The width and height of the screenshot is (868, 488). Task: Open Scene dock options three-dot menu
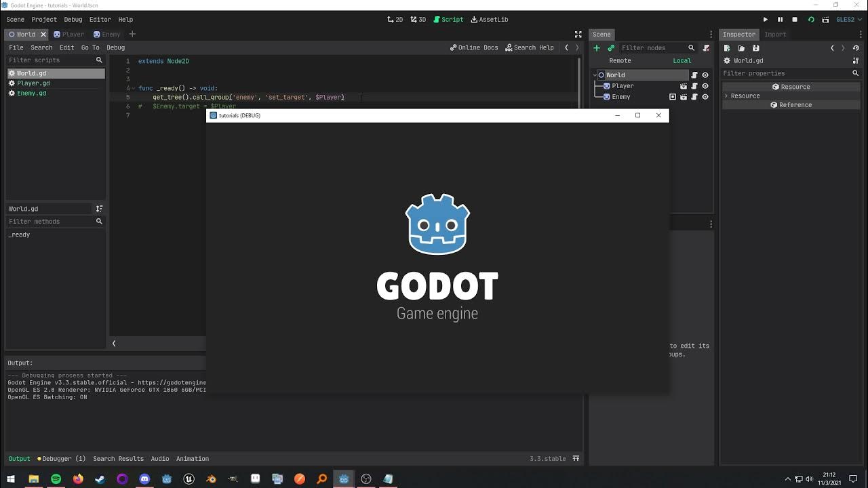tap(711, 35)
